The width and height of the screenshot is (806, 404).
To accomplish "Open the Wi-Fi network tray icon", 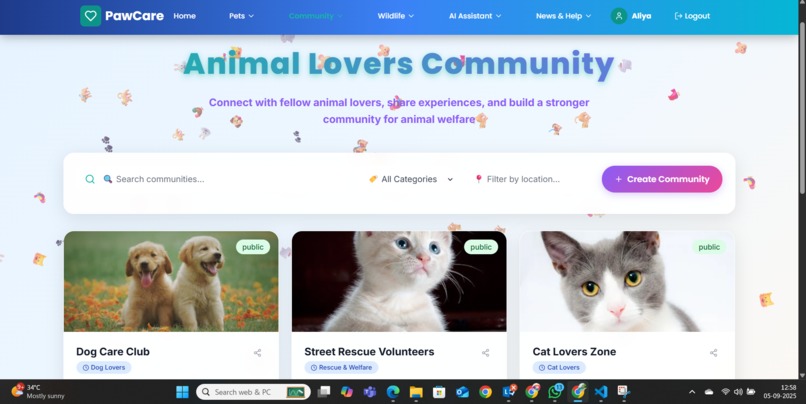I will [725, 392].
